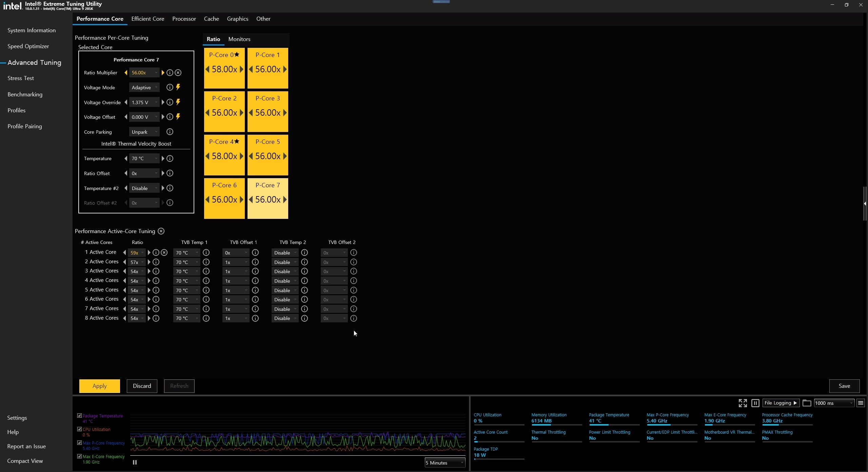The height and width of the screenshot is (472, 868).
Task: Increase Ratio Multiplier with right arrow
Action: coord(163,73)
